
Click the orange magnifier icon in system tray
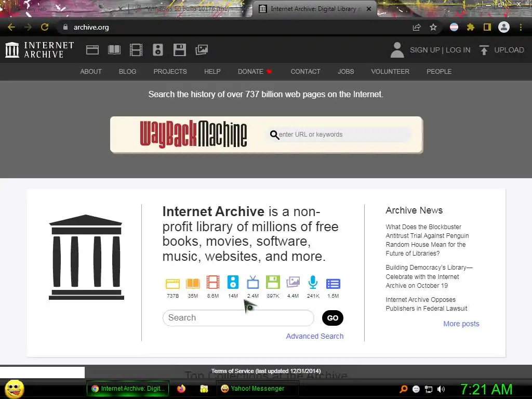coord(403,389)
